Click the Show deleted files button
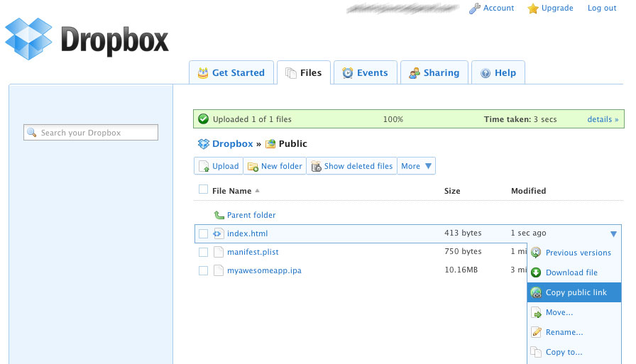The height and width of the screenshot is (364, 636). tap(351, 166)
